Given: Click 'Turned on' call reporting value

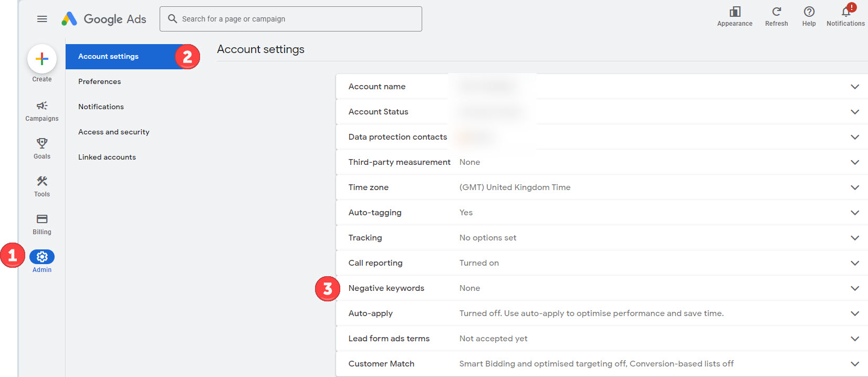Looking at the screenshot, I should [479, 263].
